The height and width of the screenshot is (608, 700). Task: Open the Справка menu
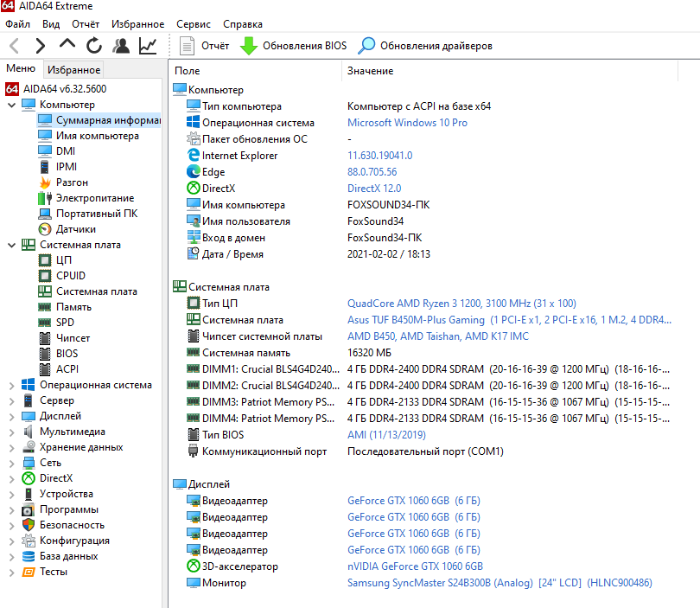click(243, 24)
